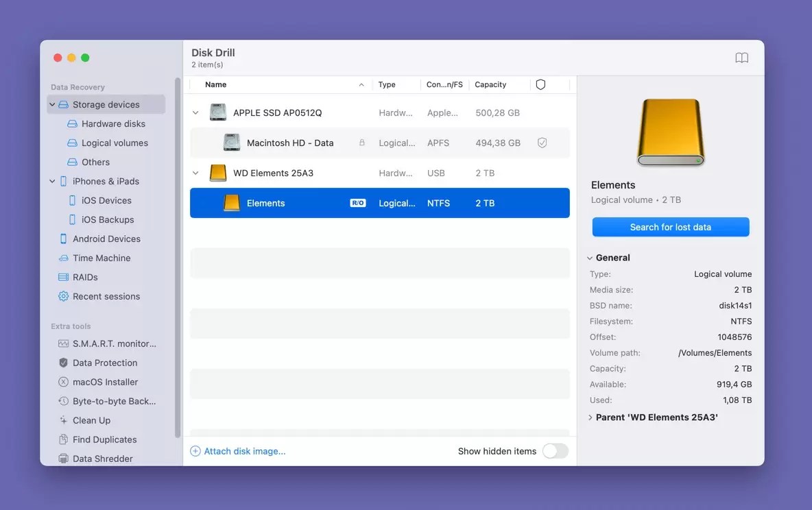Click the iOS Backups icon
This screenshot has height=510, width=812.
tap(73, 219)
